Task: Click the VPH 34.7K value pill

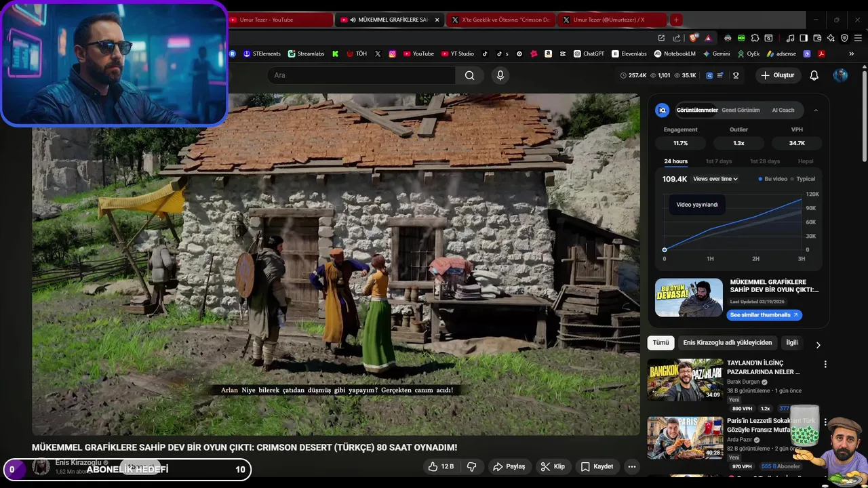Action: [797, 143]
